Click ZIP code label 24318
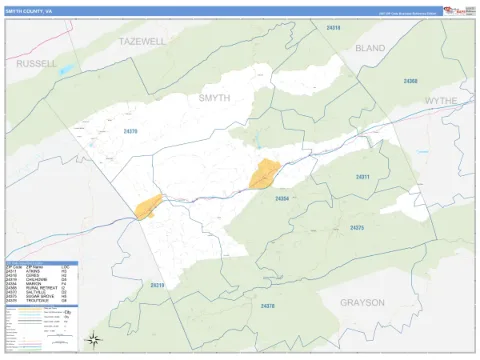Image resolution: width=480 pixels, height=360 pixels. [x=333, y=28]
